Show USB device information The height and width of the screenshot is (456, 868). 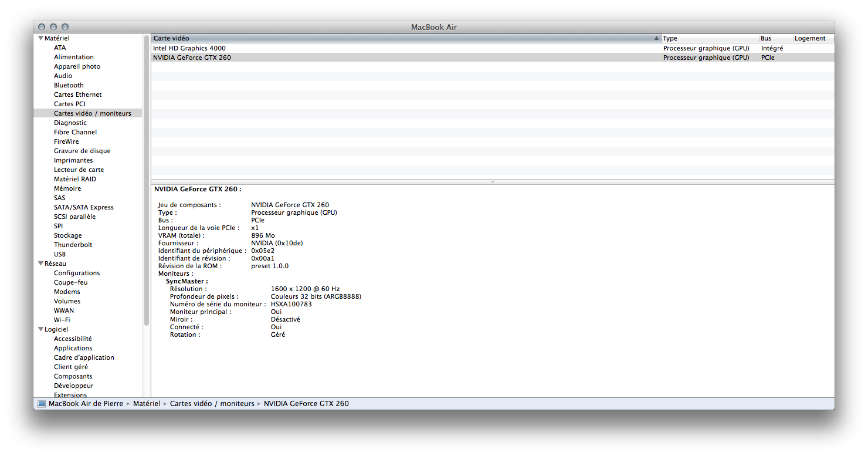(x=60, y=254)
